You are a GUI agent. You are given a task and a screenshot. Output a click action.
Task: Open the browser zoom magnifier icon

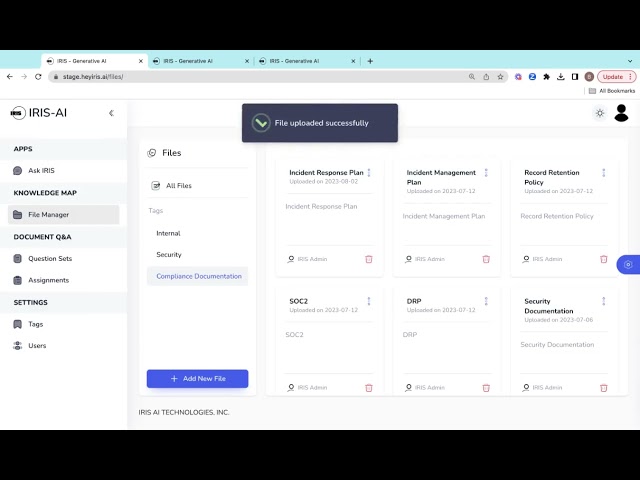pyautogui.click(x=472, y=77)
